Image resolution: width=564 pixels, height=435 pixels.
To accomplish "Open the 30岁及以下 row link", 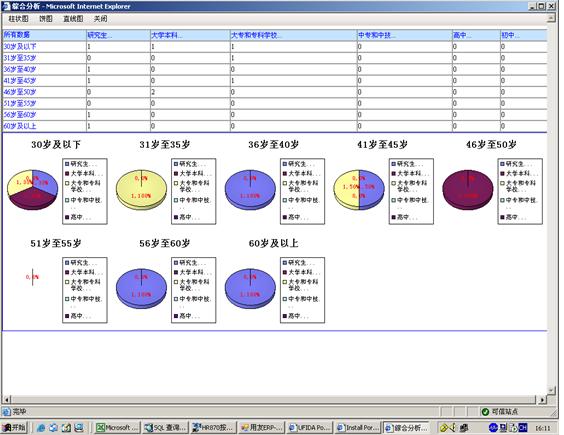I will coord(20,46).
